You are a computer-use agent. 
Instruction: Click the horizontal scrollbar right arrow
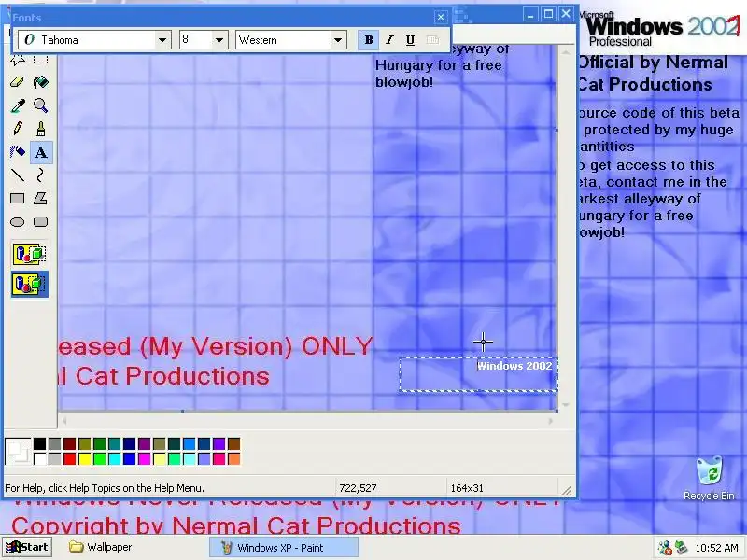tap(551, 421)
